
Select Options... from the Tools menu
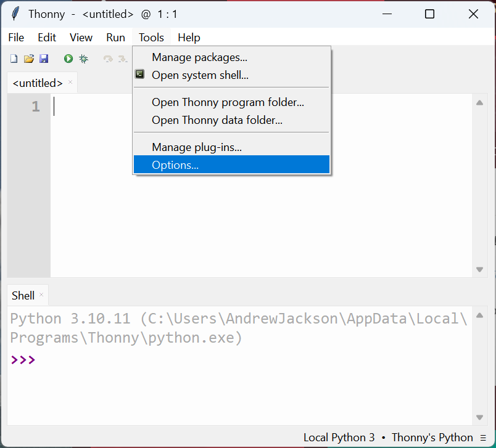point(175,165)
